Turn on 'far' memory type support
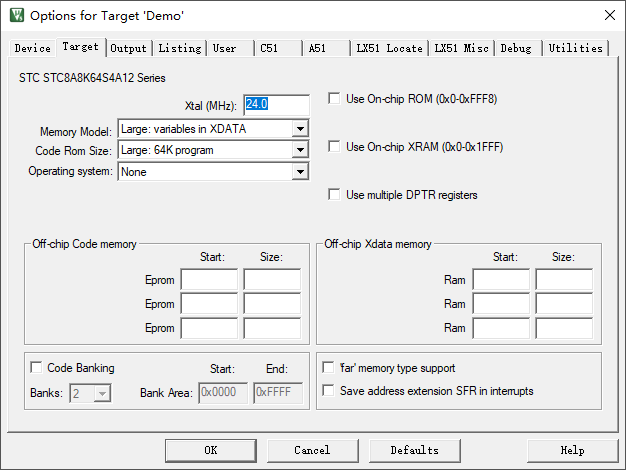 [328, 368]
